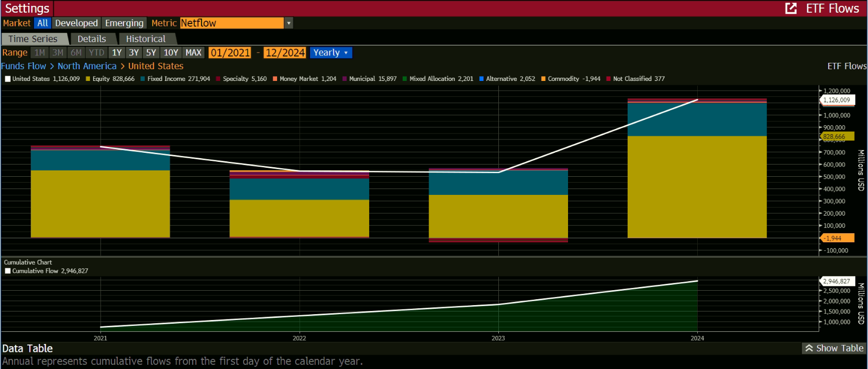Set range to 1Y

(117, 53)
